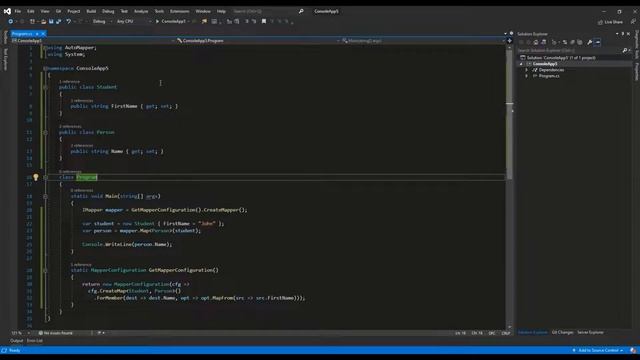Open the Git menu
The image size is (640, 360).
(x=58, y=11)
